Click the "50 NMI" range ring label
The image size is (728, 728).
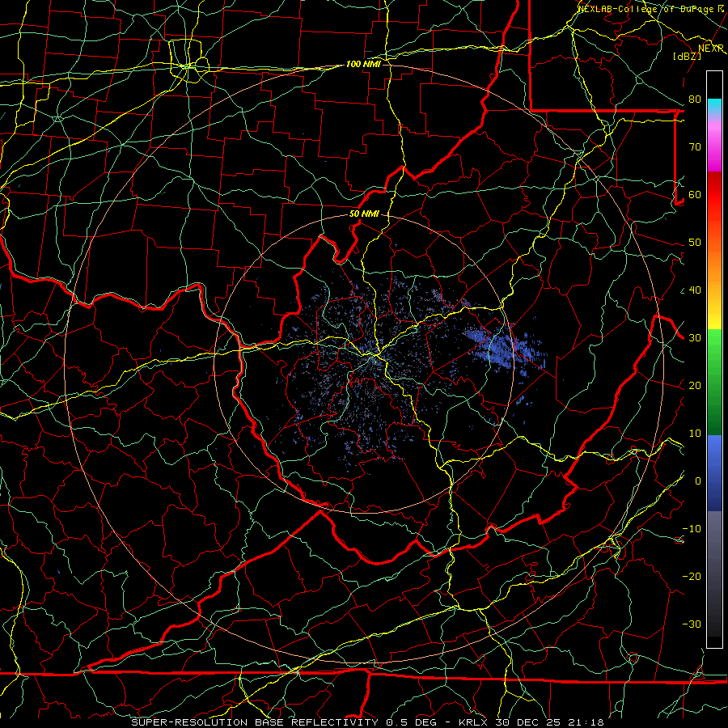(x=364, y=214)
